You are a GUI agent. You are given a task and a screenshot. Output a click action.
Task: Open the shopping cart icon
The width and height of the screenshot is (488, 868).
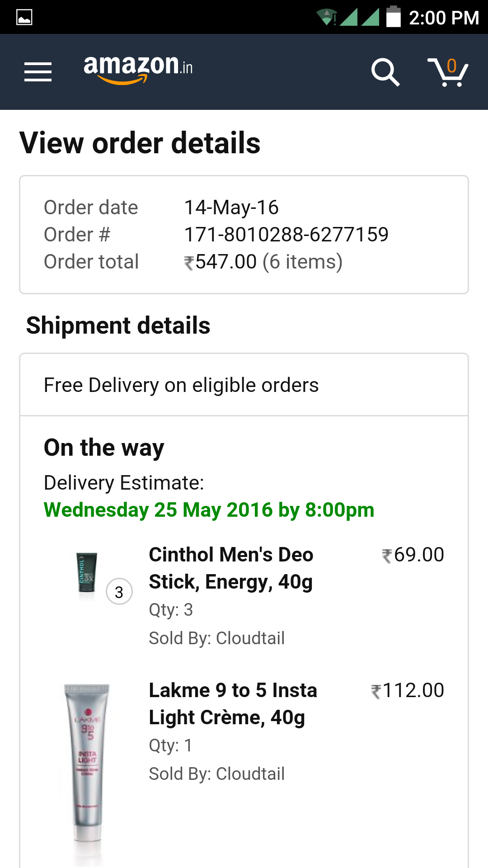[x=448, y=72]
